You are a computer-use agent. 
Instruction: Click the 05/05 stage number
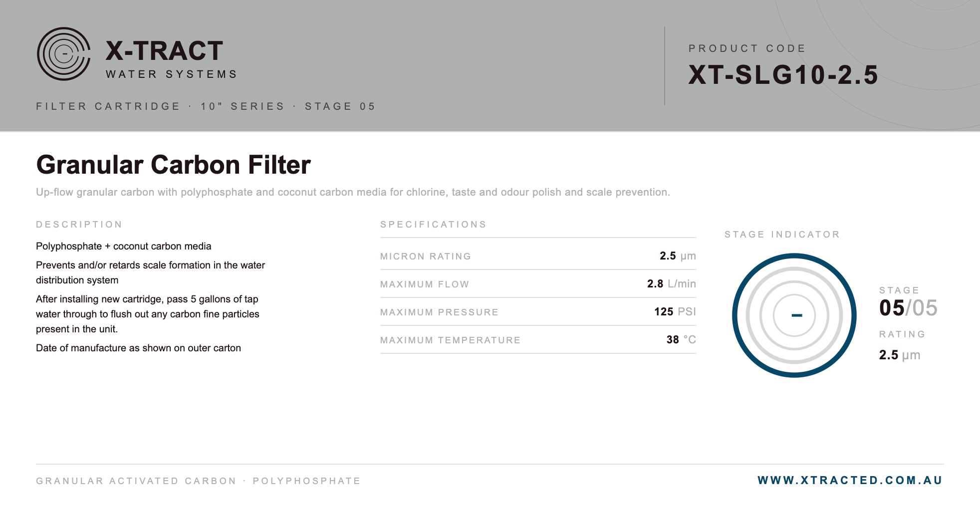(x=908, y=308)
